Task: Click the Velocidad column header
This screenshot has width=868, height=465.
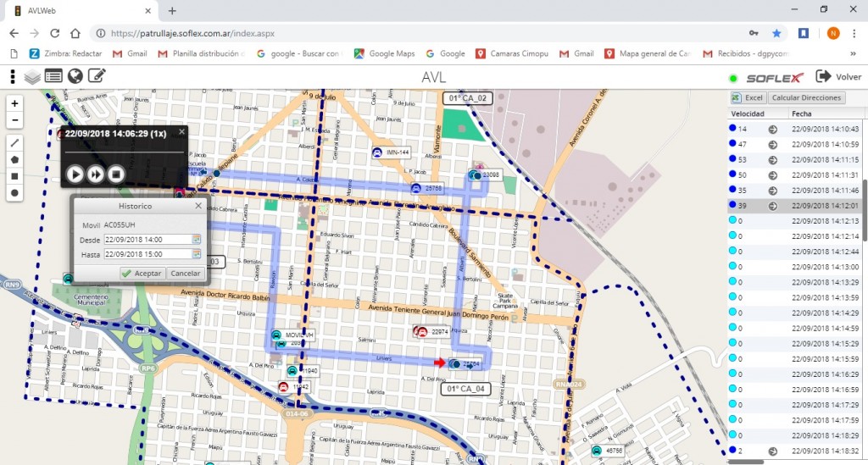Action: [748, 113]
